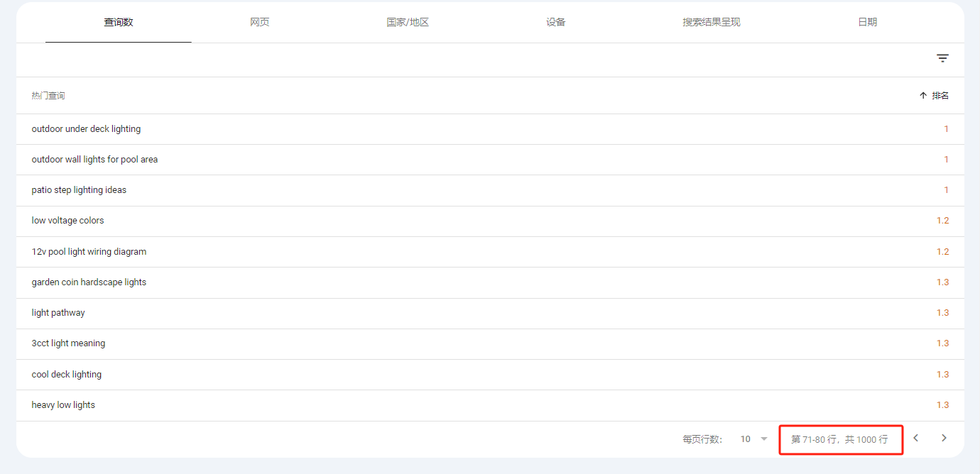Sort by the 排名 column arrow

923,96
